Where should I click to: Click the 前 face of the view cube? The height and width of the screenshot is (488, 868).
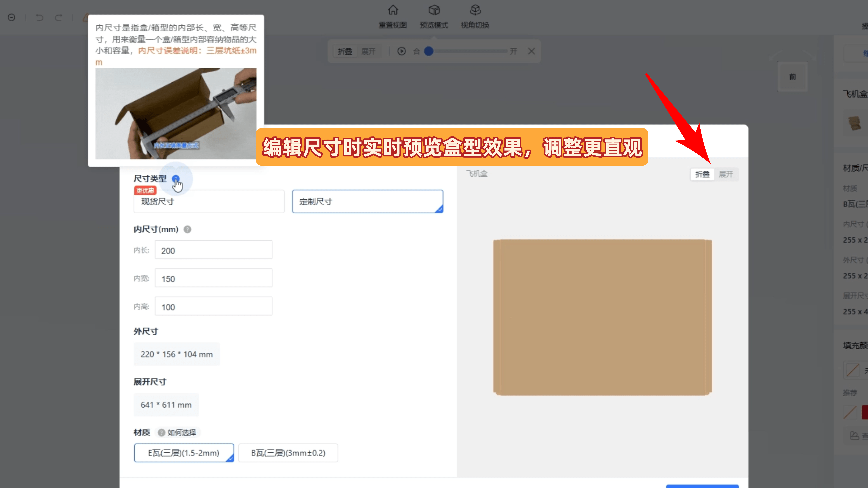793,77
